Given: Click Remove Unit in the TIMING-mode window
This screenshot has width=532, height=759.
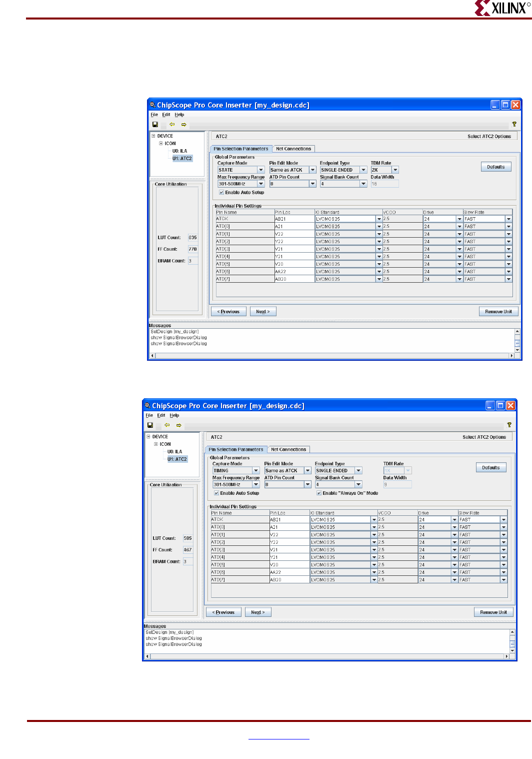Looking at the screenshot, I should [493, 612].
